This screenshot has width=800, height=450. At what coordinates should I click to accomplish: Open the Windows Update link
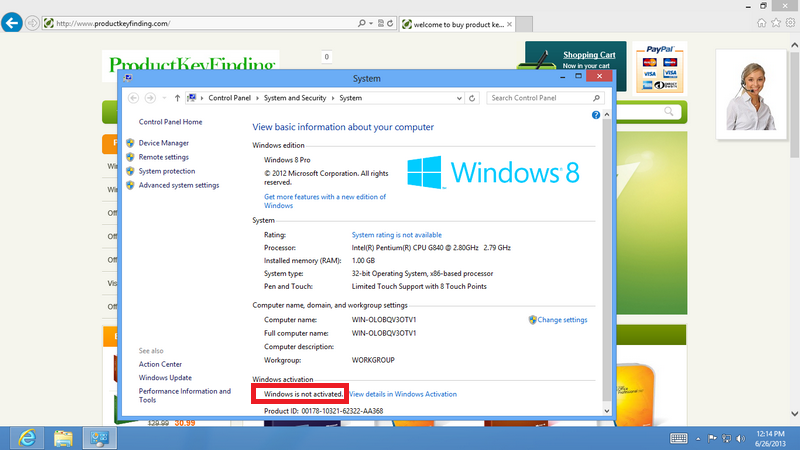point(165,378)
